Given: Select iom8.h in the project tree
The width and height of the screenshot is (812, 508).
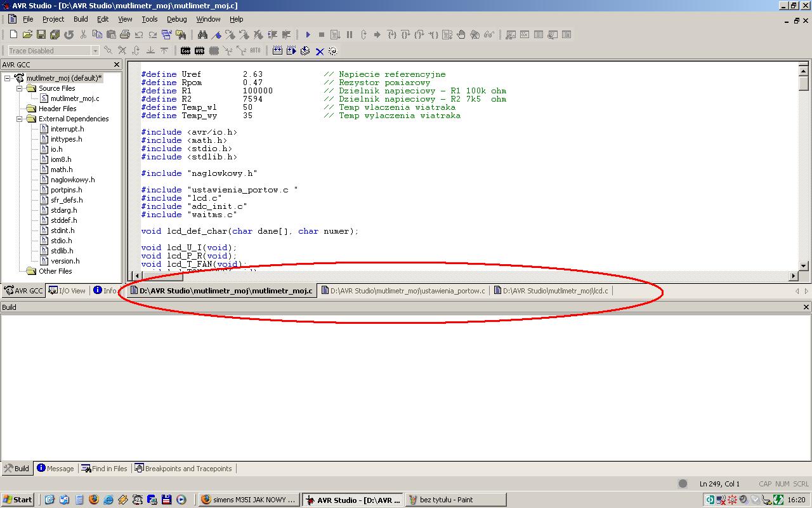Looking at the screenshot, I should [x=61, y=159].
